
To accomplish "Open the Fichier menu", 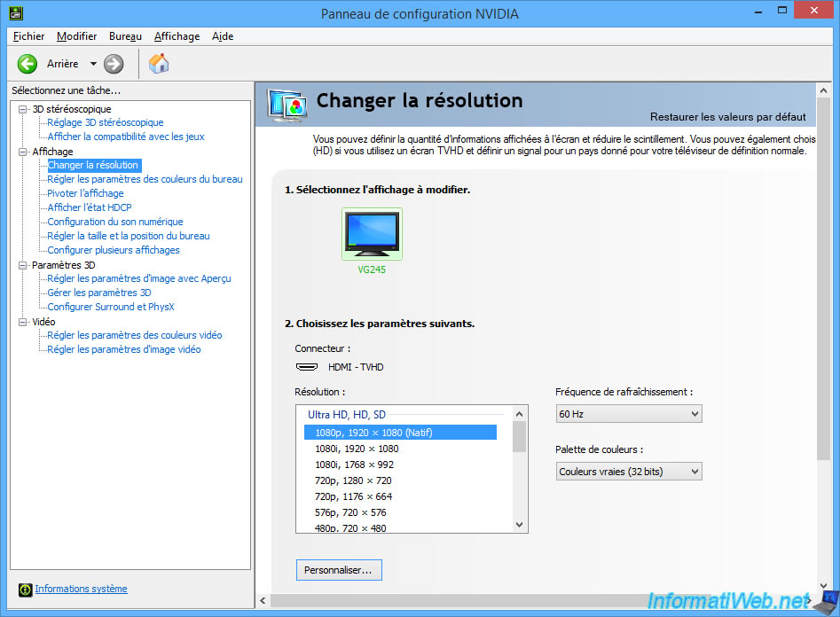I will tap(29, 36).
